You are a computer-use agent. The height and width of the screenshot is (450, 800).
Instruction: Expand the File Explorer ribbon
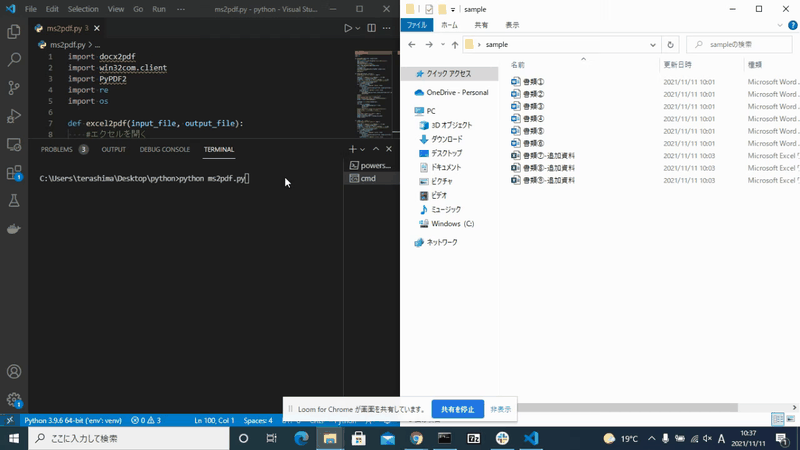(x=780, y=25)
